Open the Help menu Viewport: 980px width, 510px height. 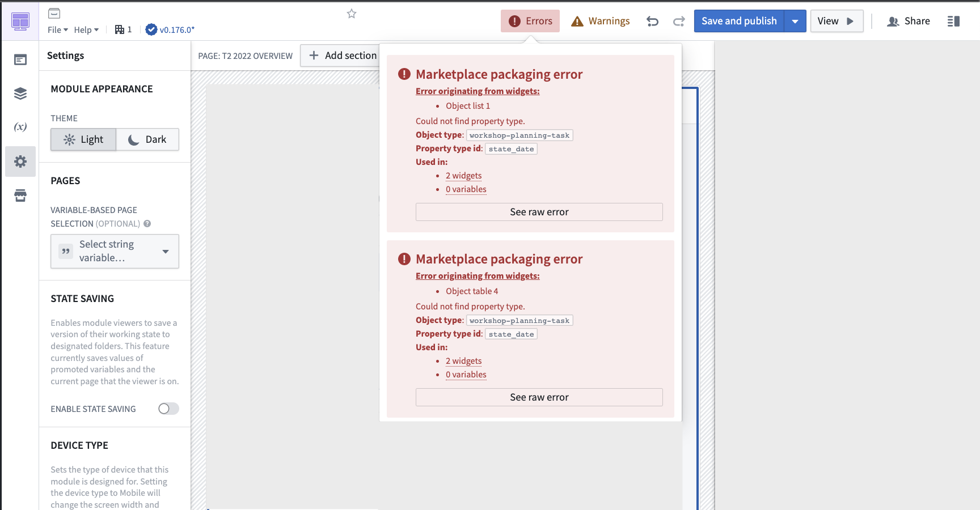click(86, 29)
